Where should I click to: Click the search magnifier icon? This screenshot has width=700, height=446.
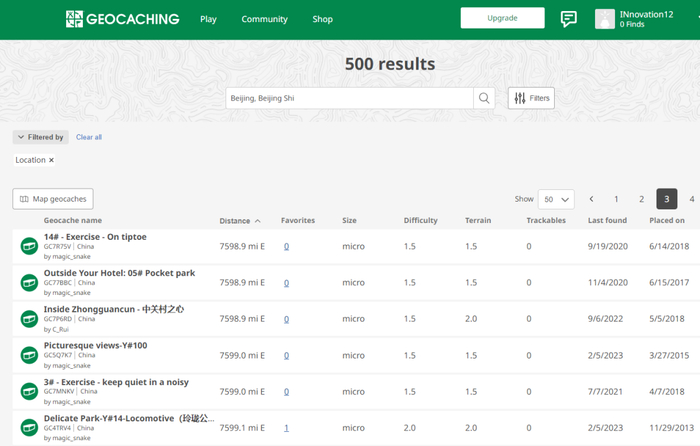click(x=484, y=98)
